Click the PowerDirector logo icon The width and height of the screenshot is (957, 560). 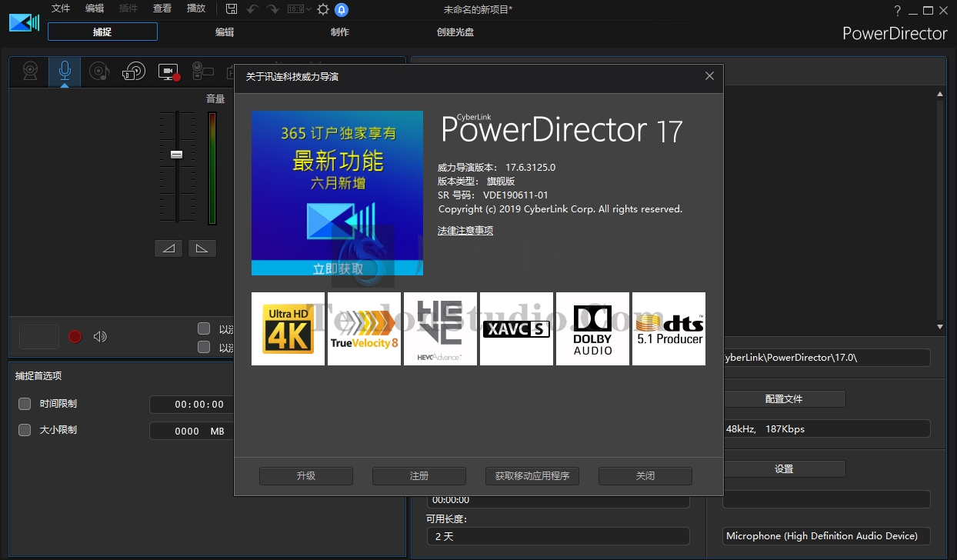pos(24,22)
